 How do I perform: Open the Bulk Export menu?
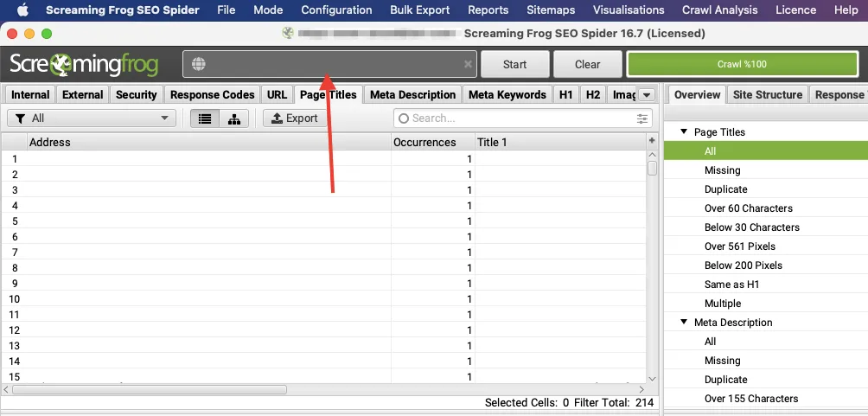tap(419, 10)
